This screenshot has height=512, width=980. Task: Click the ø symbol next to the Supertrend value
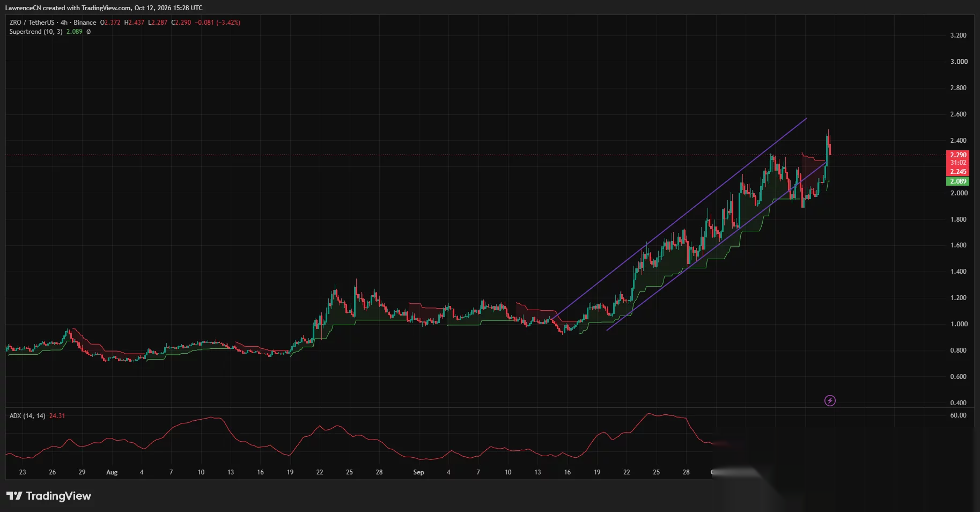tap(89, 32)
